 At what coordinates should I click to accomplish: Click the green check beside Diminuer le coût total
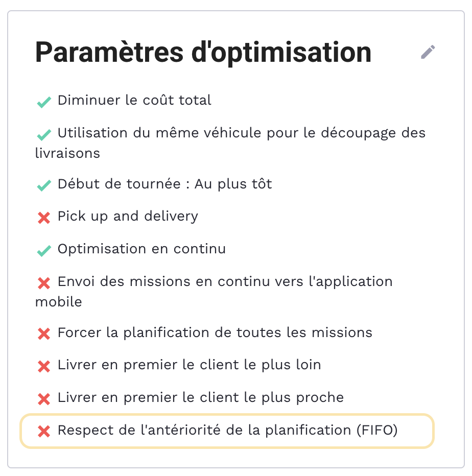(x=44, y=102)
